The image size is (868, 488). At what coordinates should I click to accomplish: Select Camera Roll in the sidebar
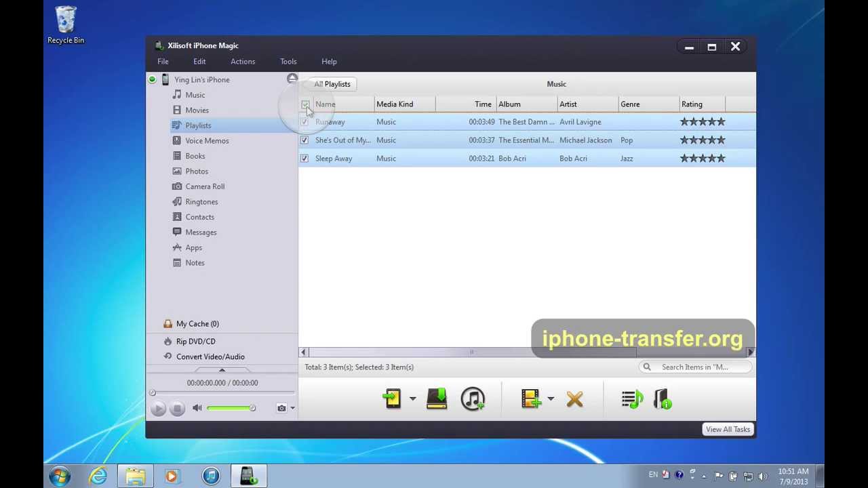[205, 186]
